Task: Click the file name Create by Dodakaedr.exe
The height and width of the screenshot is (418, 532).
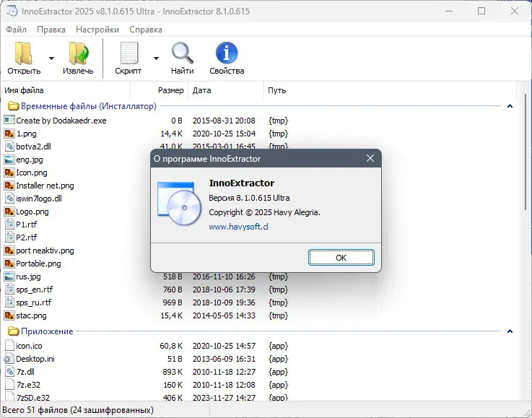Action: coord(61,121)
